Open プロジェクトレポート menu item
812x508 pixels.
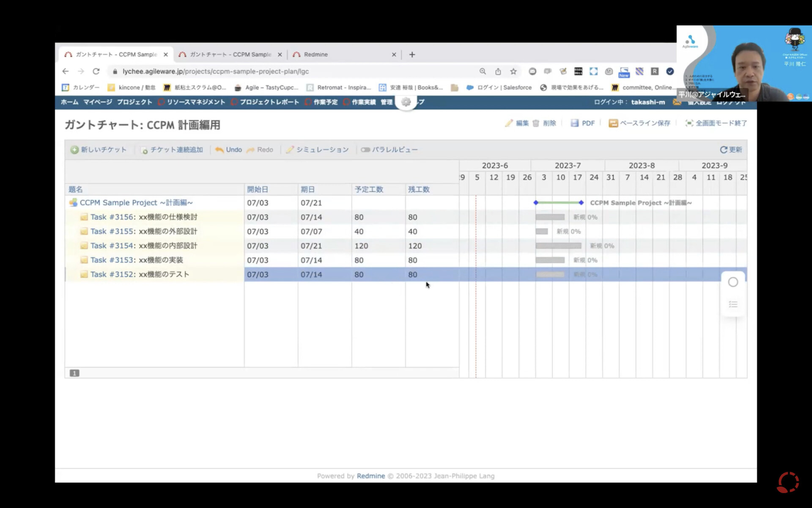point(265,102)
